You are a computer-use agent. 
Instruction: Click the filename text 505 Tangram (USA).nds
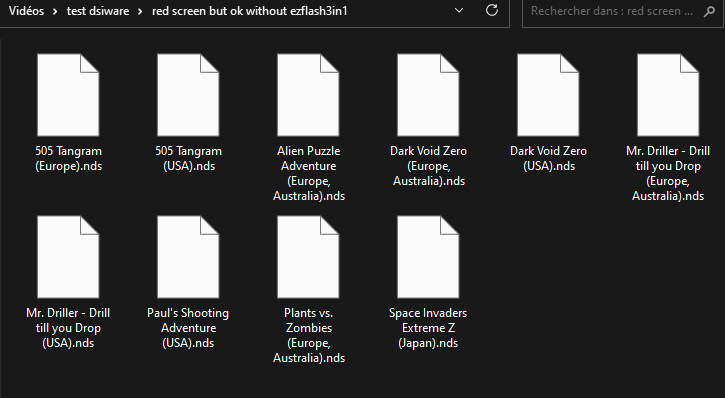tap(189, 159)
